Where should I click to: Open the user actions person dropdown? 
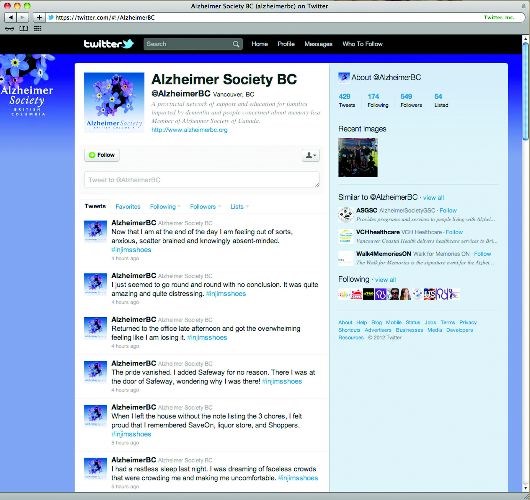click(310, 155)
